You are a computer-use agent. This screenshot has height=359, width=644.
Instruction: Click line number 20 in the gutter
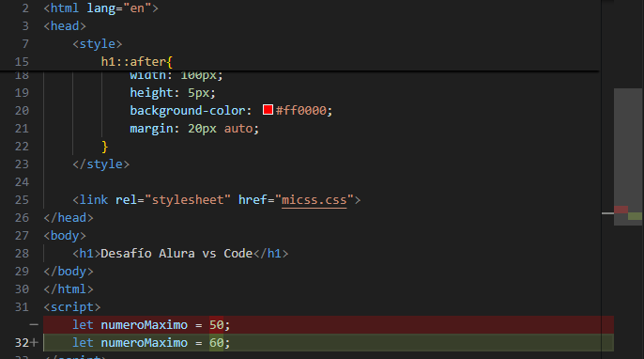click(x=22, y=111)
